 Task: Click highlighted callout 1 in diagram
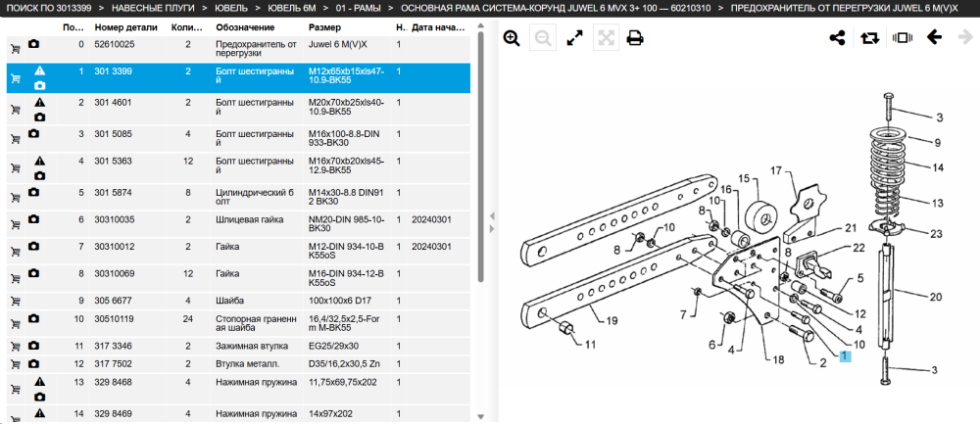point(845,355)
